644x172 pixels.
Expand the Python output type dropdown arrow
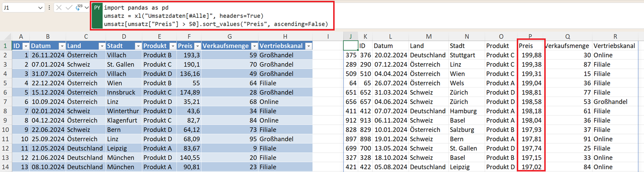click(x=87, y=8)
